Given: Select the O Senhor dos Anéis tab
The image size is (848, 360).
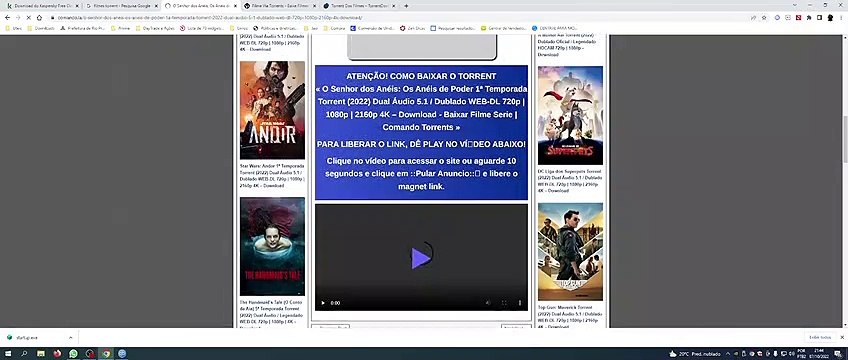Looking at the screenshot, I should [200, 5].
